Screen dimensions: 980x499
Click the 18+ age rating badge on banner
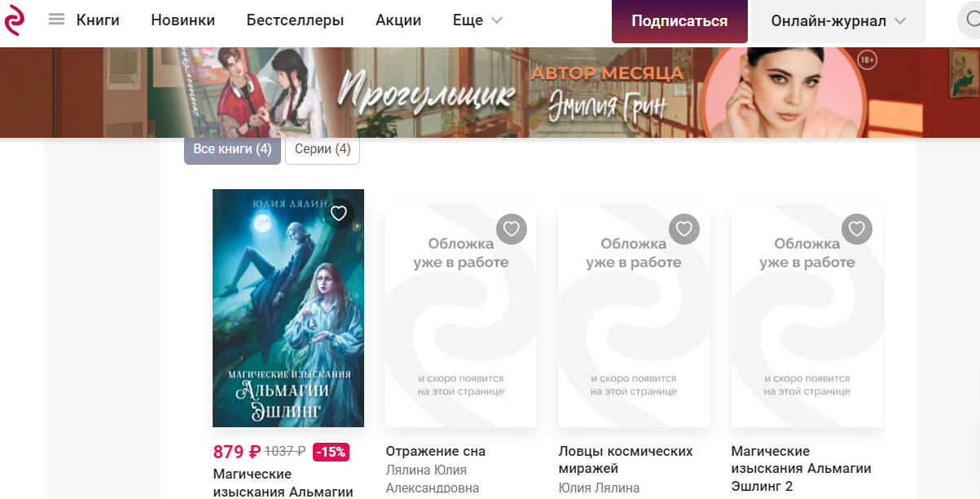pos(868,61)
